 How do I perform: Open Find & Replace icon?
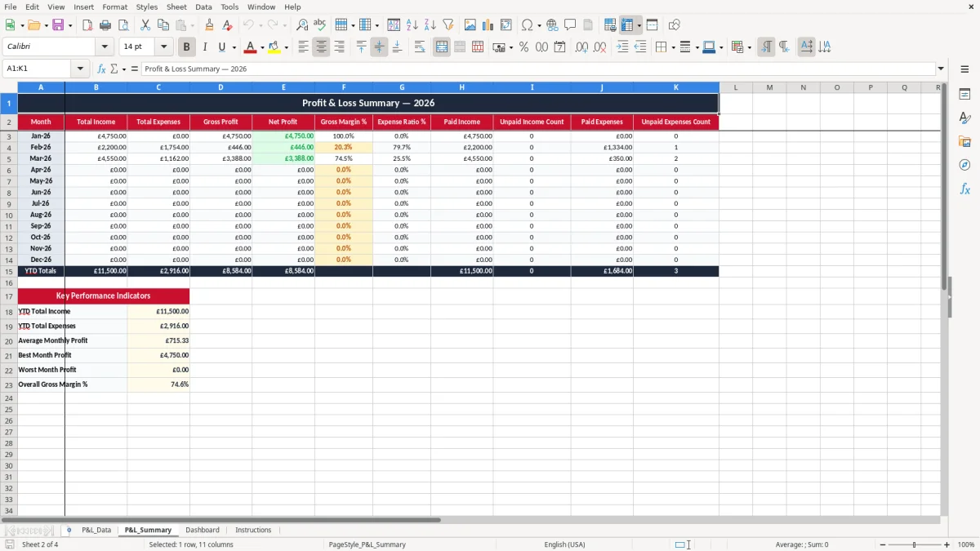(302, 25)
